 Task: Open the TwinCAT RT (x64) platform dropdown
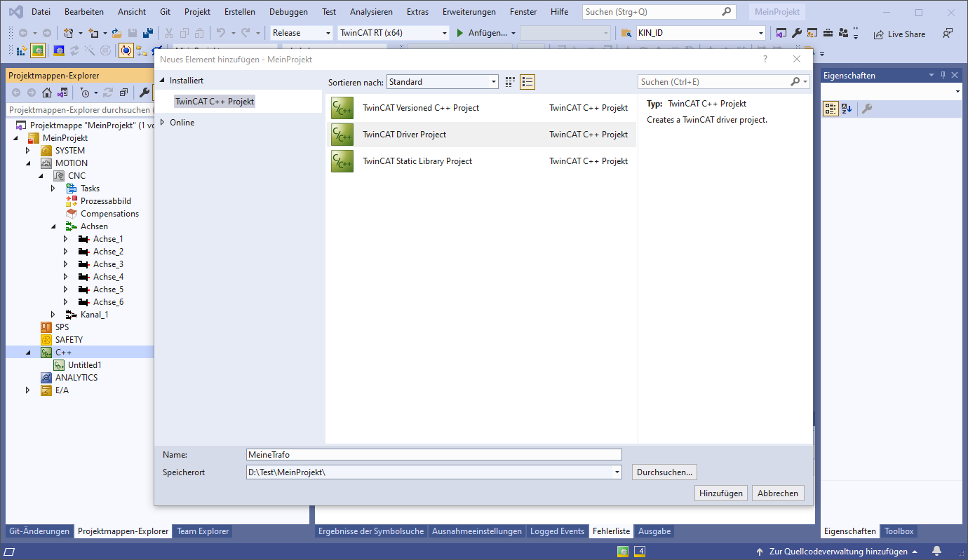click(445, 33)
